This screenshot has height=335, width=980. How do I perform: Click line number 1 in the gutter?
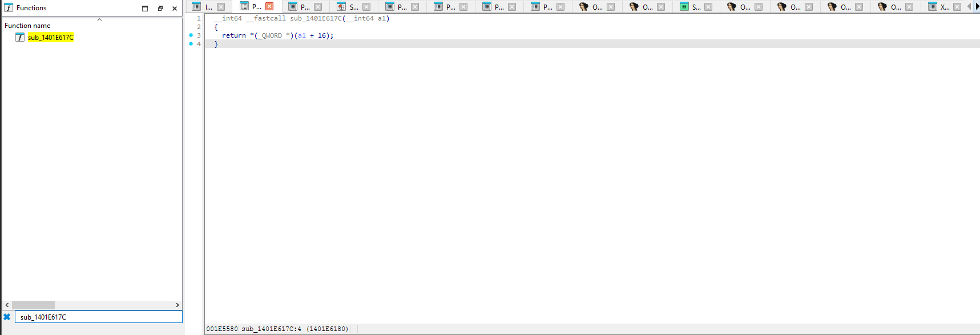[x=199, y=18]
